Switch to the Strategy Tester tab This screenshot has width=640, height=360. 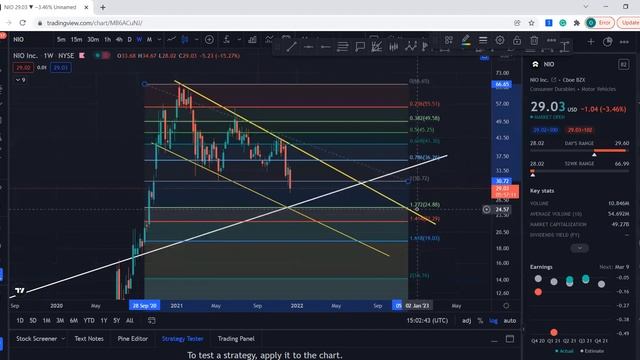[x=182, y=339]
